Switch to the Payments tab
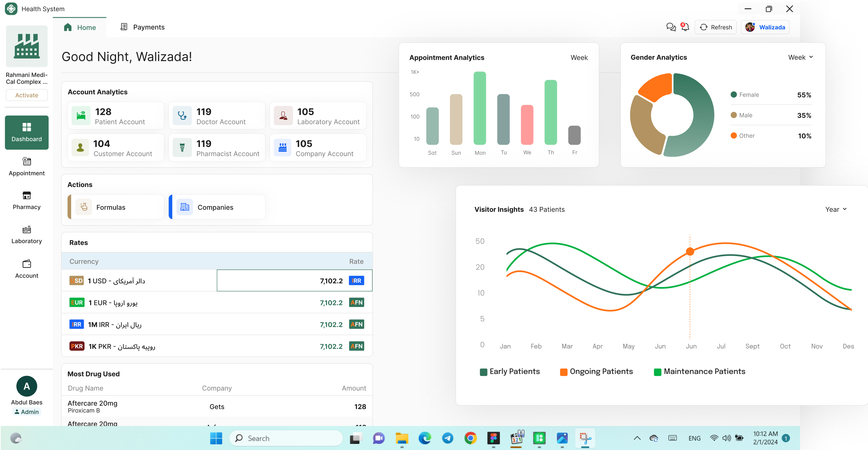Screen dimensions: 868x450 (x=142, y=27)
